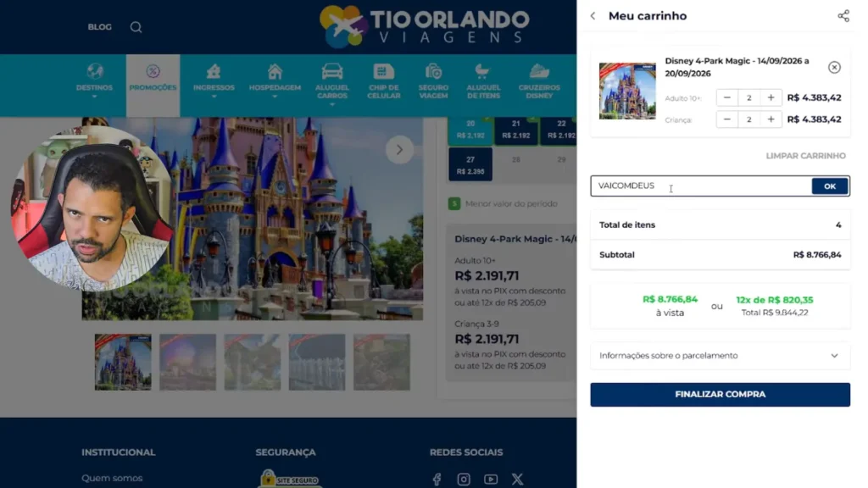868x488 pixels.
Task: Go back with the cart's back arrow
Action: (x=593, y=16)
